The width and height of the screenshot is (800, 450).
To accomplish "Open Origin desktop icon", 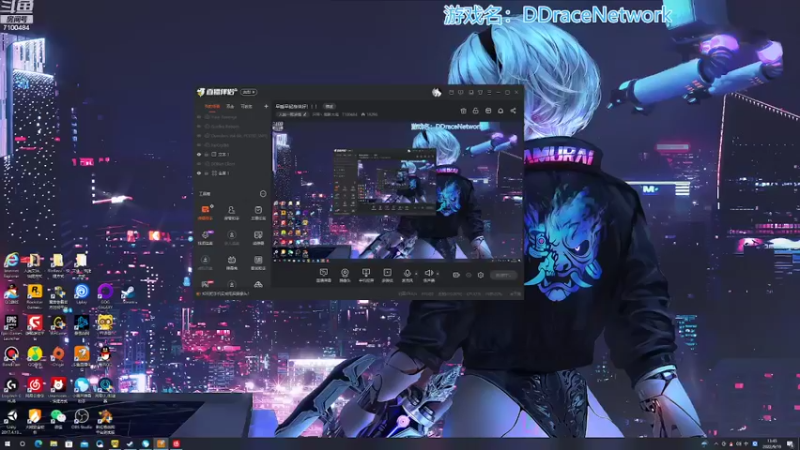I will 58,356.
